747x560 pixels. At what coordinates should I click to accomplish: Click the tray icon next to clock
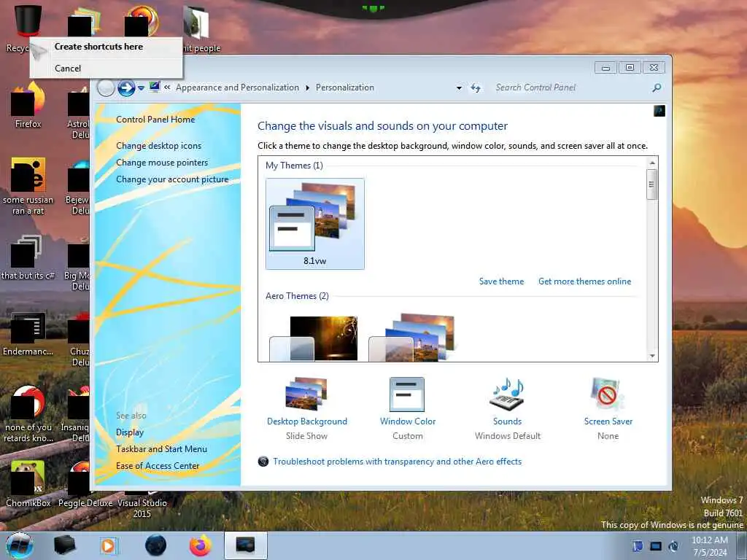click(673, 546)
